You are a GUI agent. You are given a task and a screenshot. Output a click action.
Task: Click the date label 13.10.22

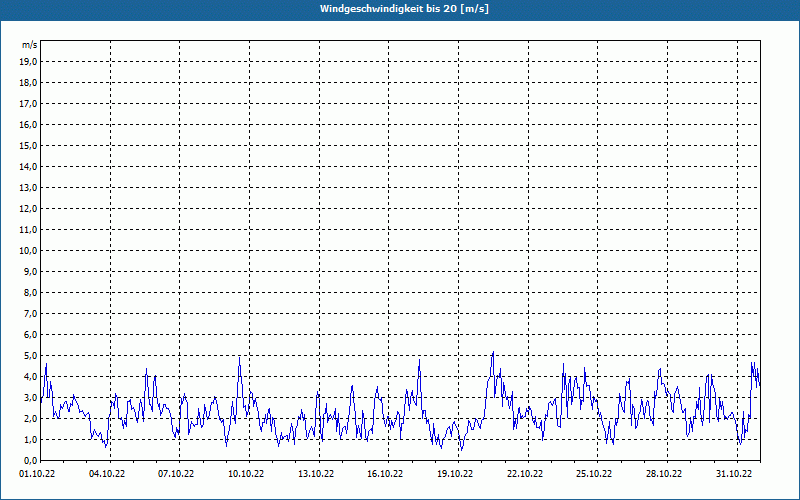pos(316,474)
